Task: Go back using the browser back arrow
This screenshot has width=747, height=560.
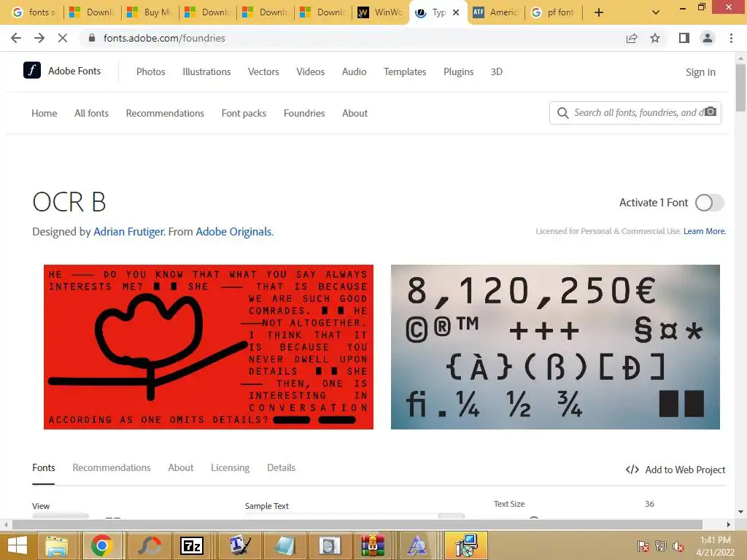Action: [16, 38]
